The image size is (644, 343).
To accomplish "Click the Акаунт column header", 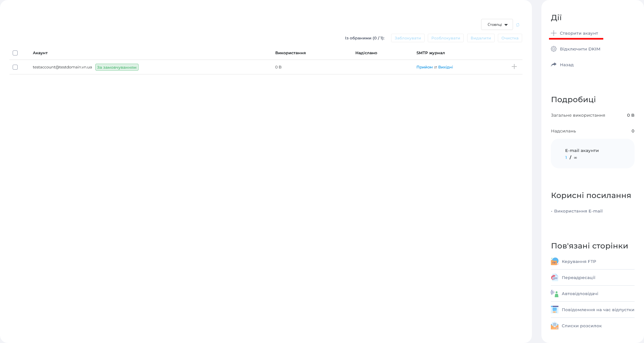I will pyautogui.click(x=40, y=53).
